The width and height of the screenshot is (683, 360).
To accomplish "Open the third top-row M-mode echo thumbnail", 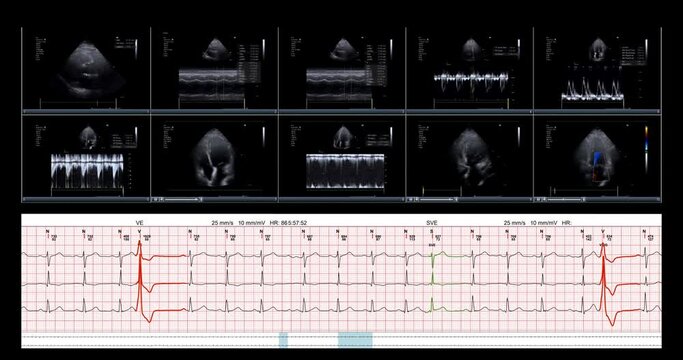I will 342,68.
